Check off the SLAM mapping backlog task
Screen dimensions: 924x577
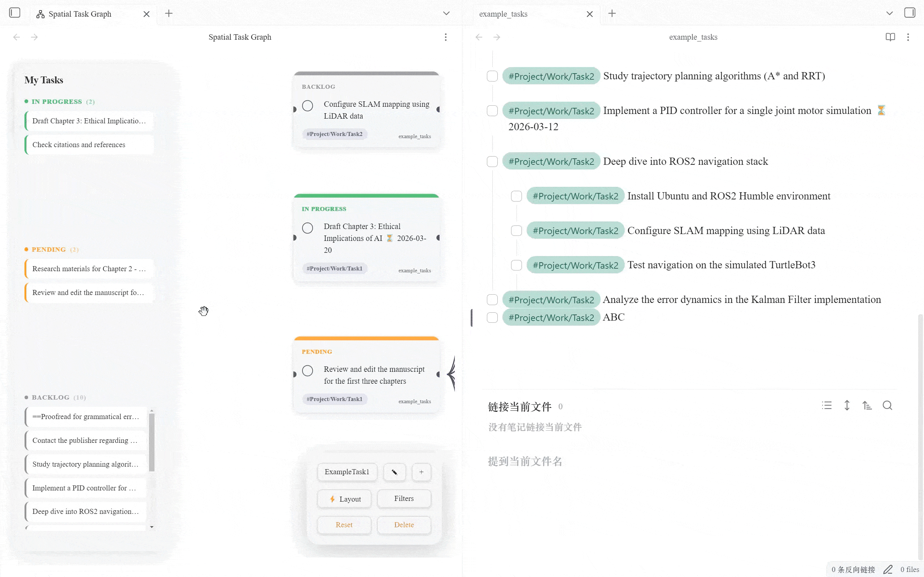(x=308, y=106)
